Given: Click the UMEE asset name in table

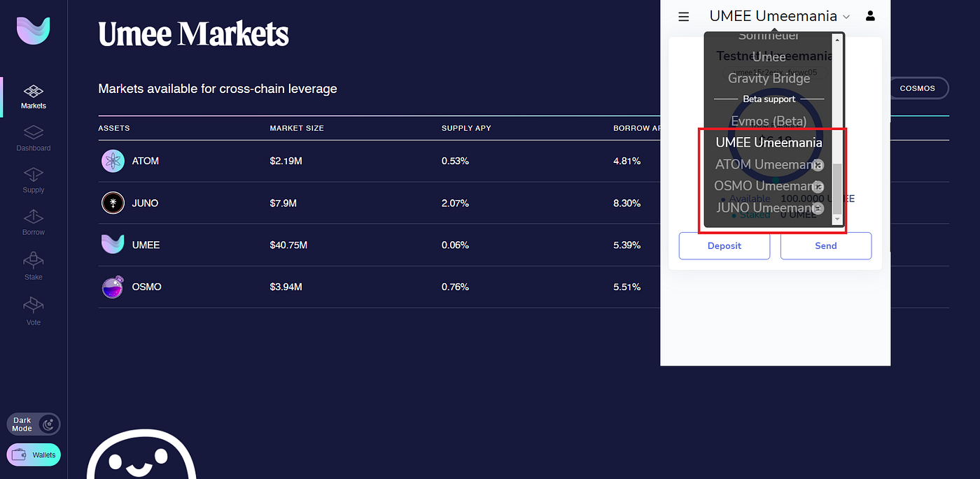Looking at the screenshot, I should point(146,245).
